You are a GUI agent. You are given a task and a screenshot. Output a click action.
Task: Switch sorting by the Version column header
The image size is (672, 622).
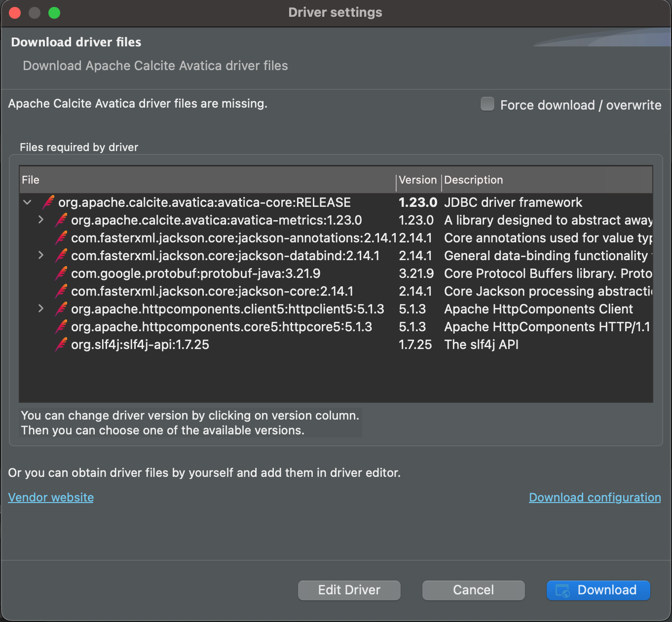(x=417, y=180)
